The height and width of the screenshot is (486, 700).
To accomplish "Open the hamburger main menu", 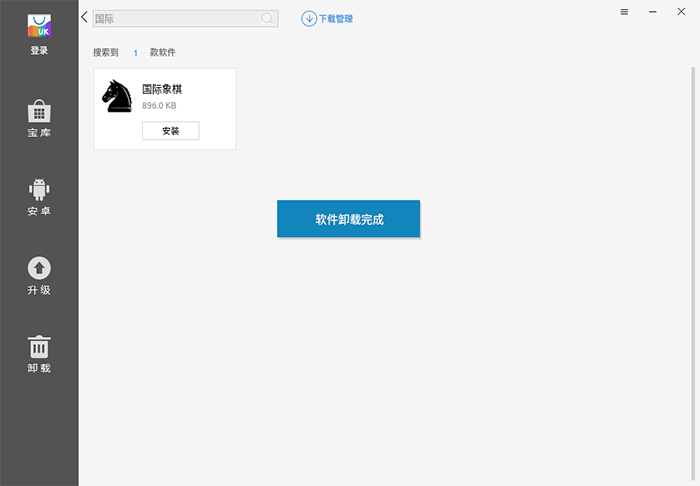I will tap(624, 12).
